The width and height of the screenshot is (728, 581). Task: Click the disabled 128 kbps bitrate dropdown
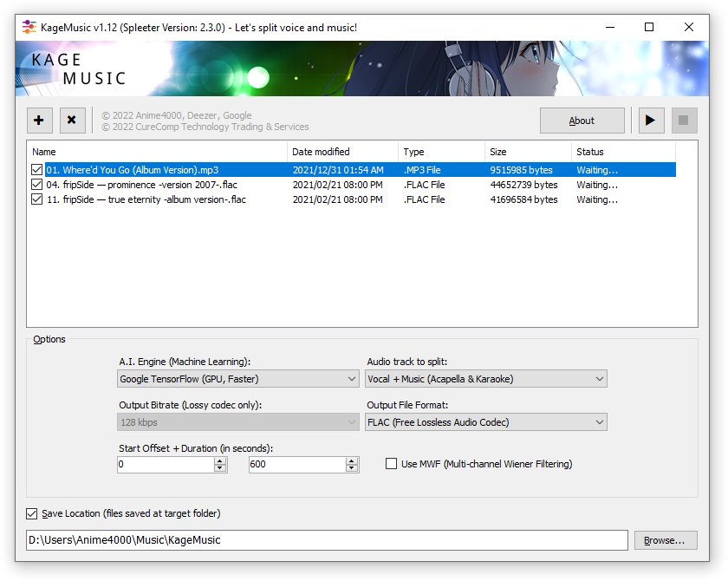point(237,422)
